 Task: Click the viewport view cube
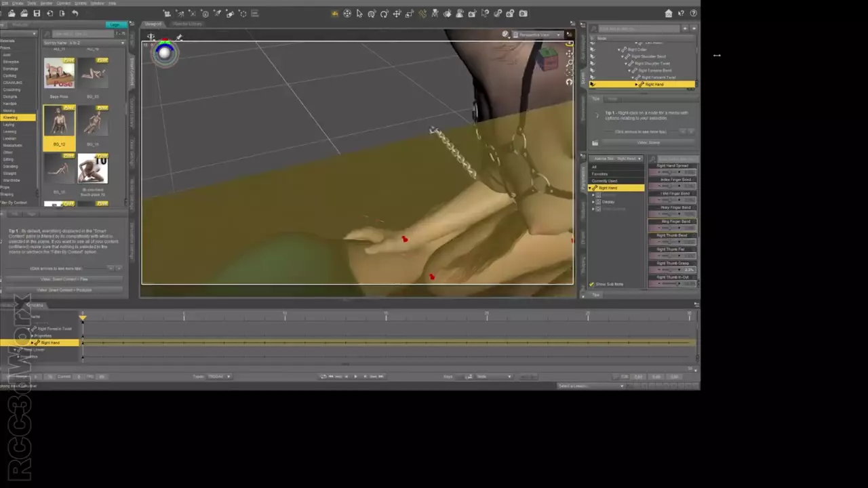point(547,60)
